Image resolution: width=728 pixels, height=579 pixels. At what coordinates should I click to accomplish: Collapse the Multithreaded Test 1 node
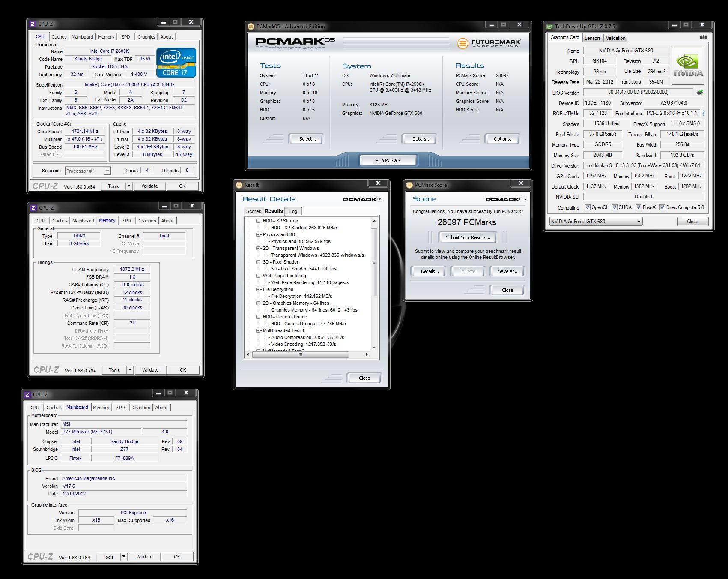tap(258, 330)
